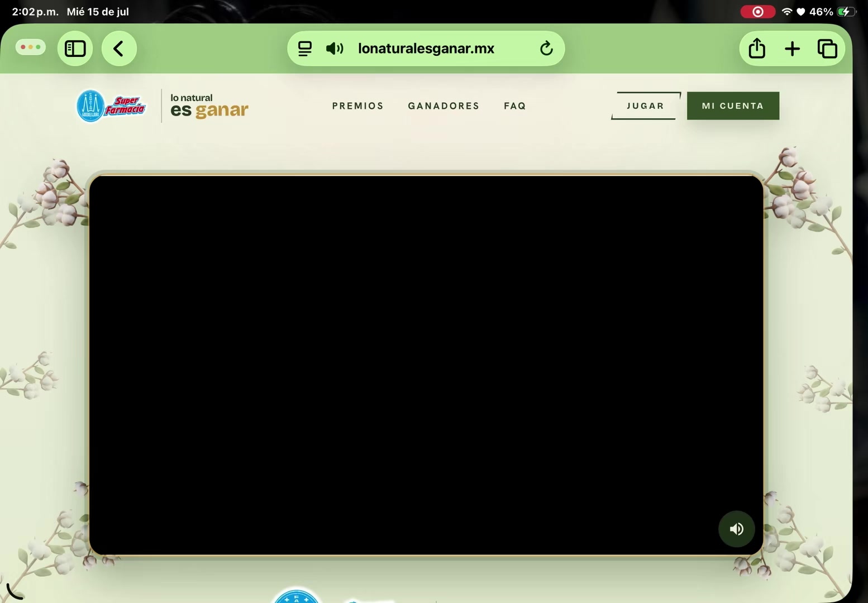
Task: Open the PREMIOS menu item
Action: (357, 106)
